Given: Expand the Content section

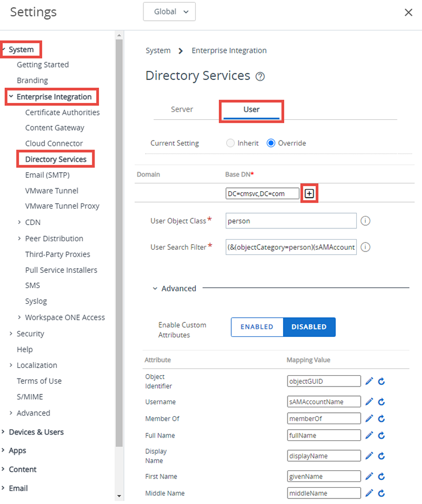Looking at the screenshot, I should (x=3, y=469).
